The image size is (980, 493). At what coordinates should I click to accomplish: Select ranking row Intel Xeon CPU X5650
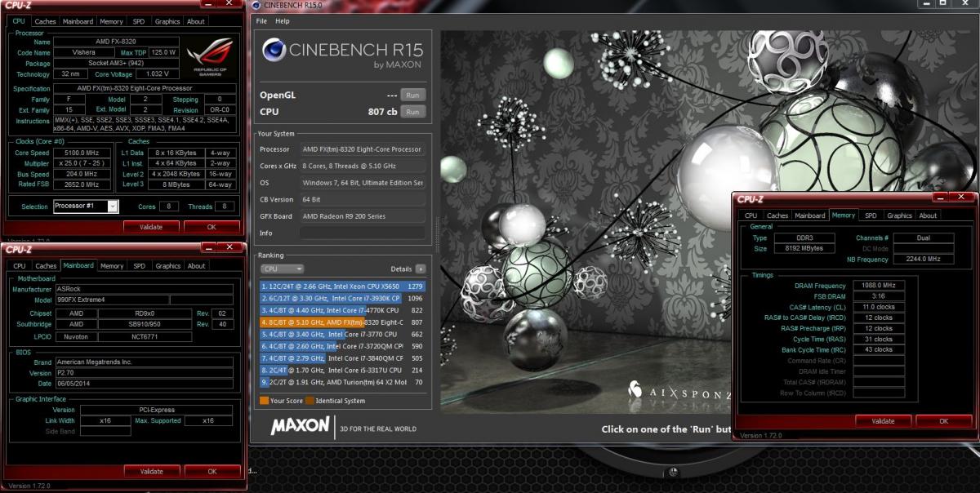pyautogui.click(x=343, y=286)
